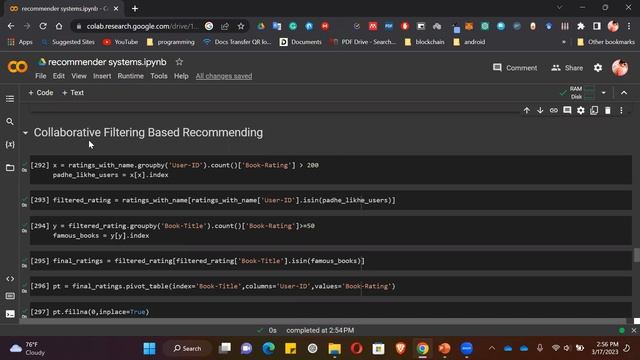Open the terminal icon in sidebar
This screenshot has width=640, height=360.
pos(10,314)
